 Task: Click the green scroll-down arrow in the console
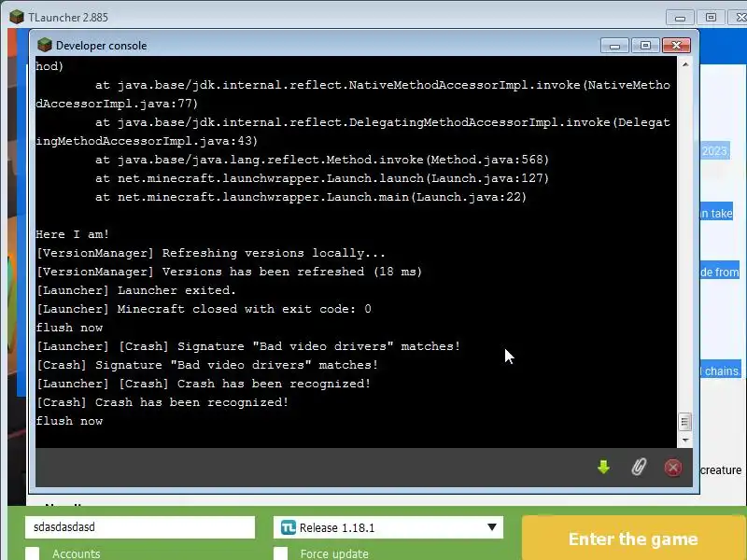click(x=603, y=468)
